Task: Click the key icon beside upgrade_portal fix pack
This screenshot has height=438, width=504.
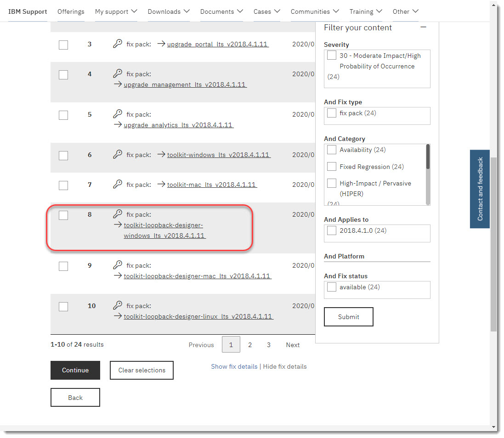Action: pyautogui.click(x=119, y=44)
